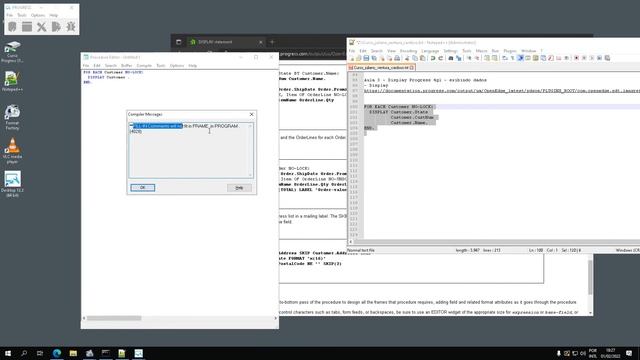640x360 pixels.
Task: Click bug debugger icon in PROGRESS toolbar
Action: (x=71, y=27)
